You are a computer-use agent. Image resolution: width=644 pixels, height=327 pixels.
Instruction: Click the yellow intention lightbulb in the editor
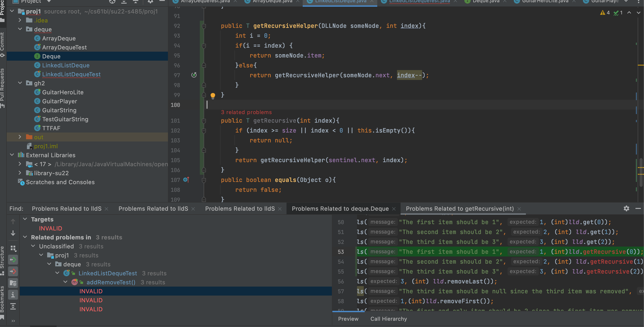pos(213,95)
